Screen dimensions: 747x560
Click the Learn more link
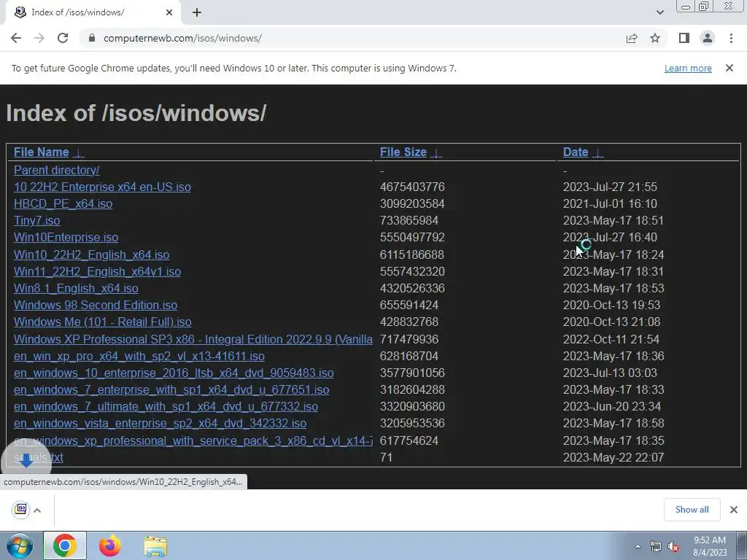point(688,68)
